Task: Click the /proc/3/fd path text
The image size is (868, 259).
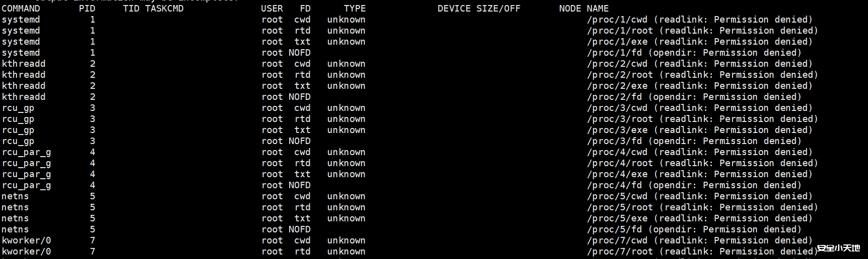Action: click(x=614, y=141)
